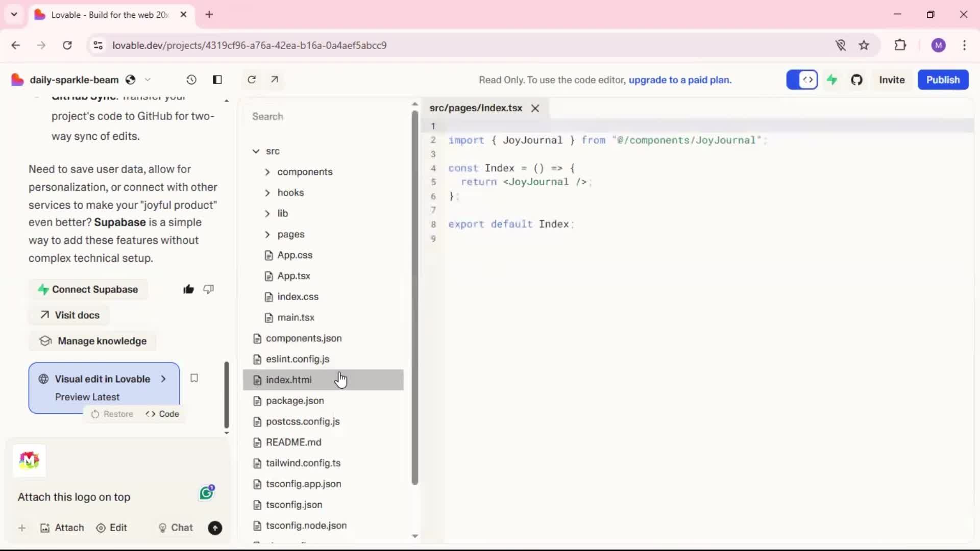Open the Visual edit in Lovable card
Screen dimensions: 980x551
[x=104, y=388]
